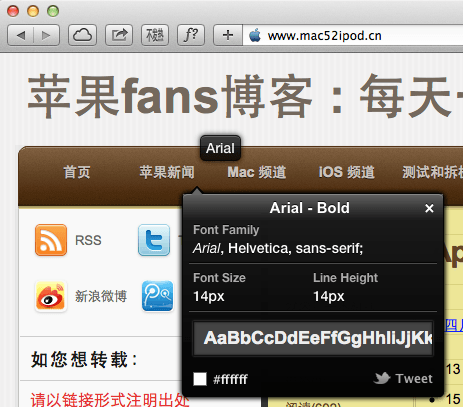
Task: Open the 新浪微博 text link
Action: pyautogui.click(x=101, y=296)
